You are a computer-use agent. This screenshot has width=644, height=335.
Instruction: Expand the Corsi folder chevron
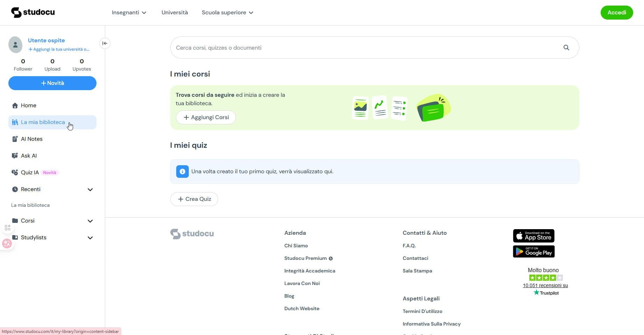pos(90,221)
